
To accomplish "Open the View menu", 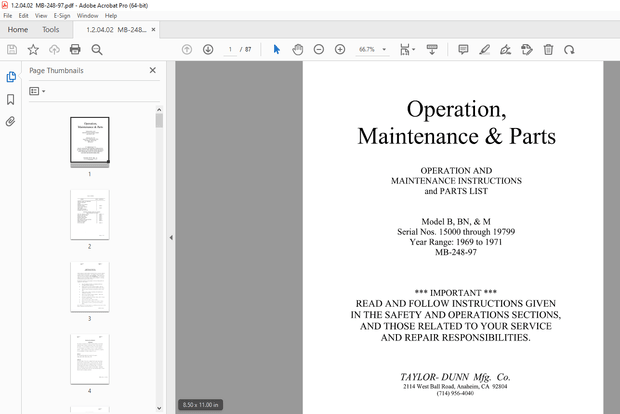I will 41,16.
